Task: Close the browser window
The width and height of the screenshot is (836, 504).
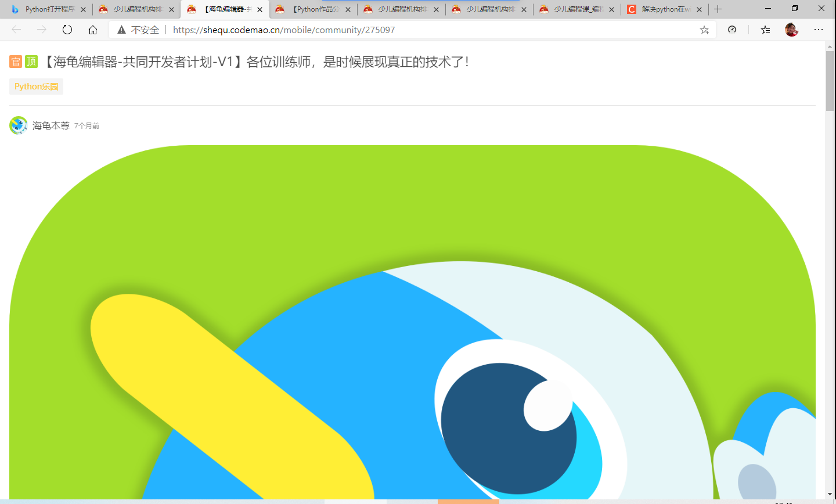Action: [821, 9]
